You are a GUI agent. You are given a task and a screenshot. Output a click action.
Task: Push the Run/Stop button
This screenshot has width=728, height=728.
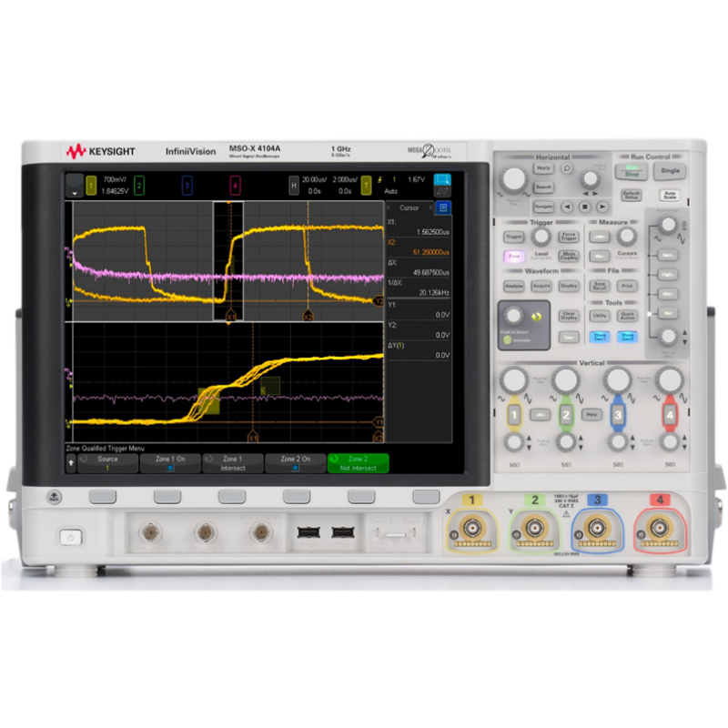pyautogui.click(x=632, y=171)
